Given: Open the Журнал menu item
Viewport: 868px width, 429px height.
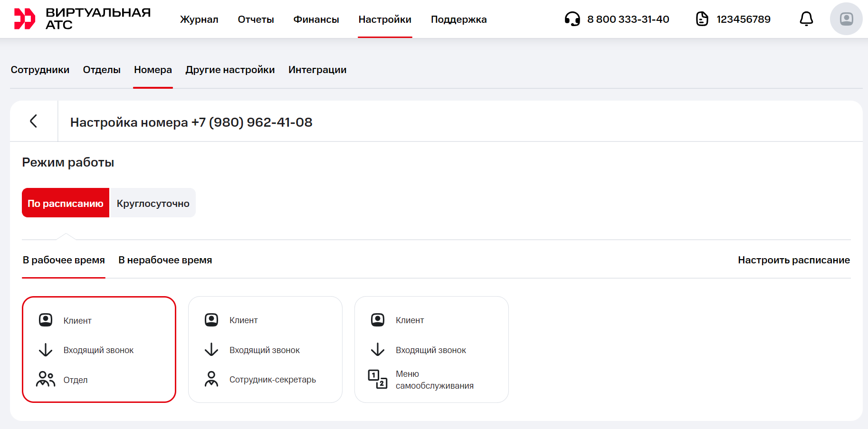Looking at the screenshot, I should (199, 19).
